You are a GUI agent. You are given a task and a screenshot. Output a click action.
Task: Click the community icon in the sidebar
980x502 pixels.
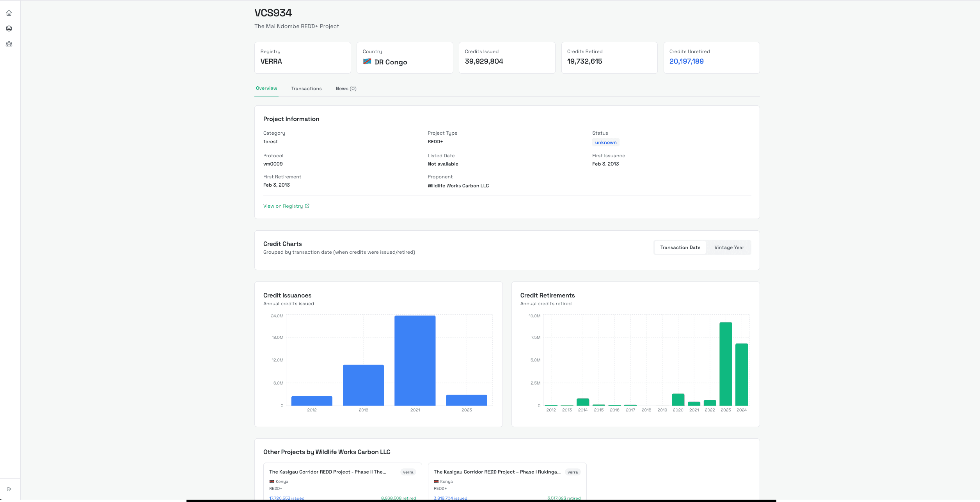pos(9,44)
